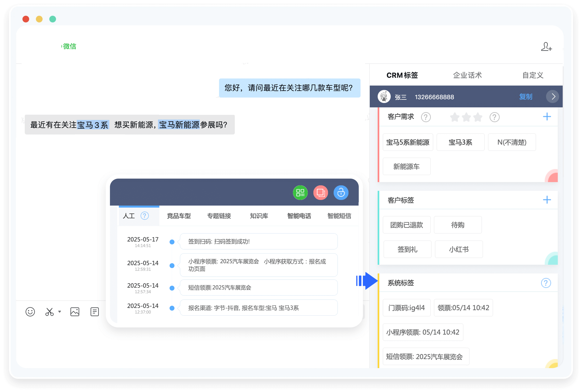
Task: Click help icon beside 客户需求
Action: point(426,117)
